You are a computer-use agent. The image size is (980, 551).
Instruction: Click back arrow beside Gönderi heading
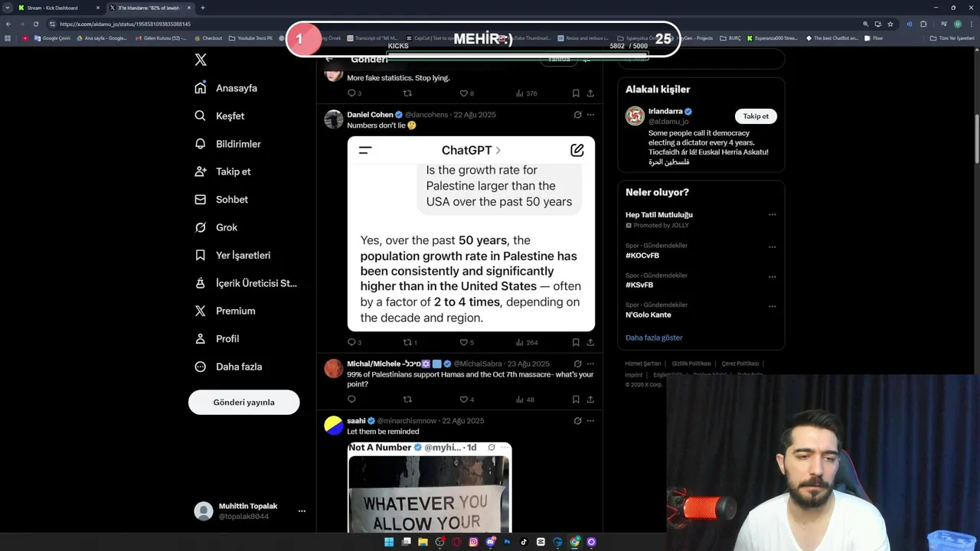coord(329,59)
